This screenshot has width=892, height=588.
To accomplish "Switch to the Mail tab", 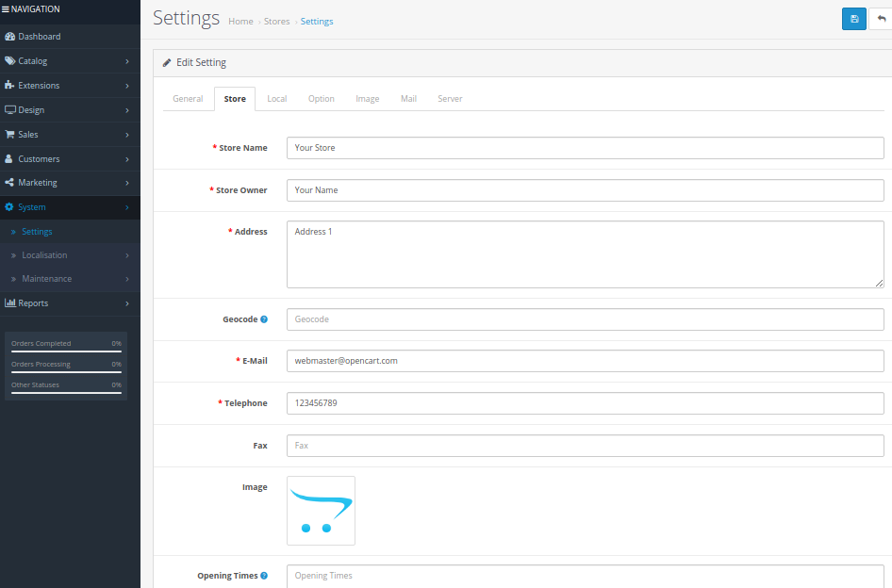I will pos(408,98).
